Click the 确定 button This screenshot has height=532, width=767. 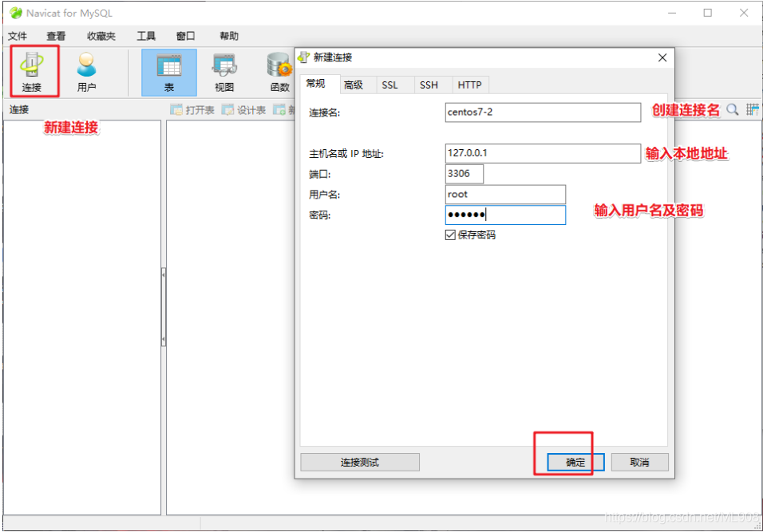(x=575, y=463)
